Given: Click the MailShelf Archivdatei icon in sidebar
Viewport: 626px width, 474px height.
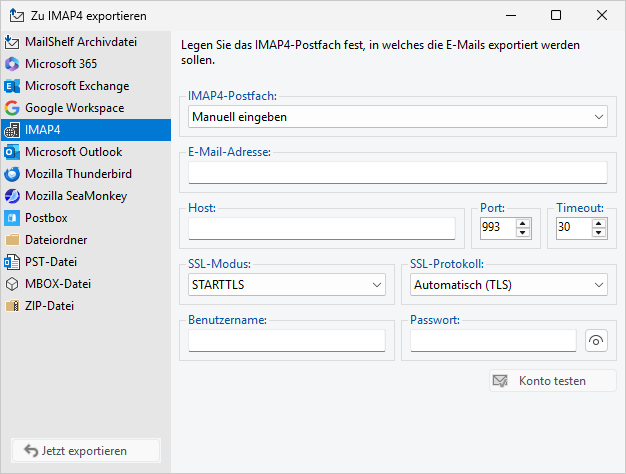Looking at the screenshot, I should pyautogui.click(x=12, y=42).
